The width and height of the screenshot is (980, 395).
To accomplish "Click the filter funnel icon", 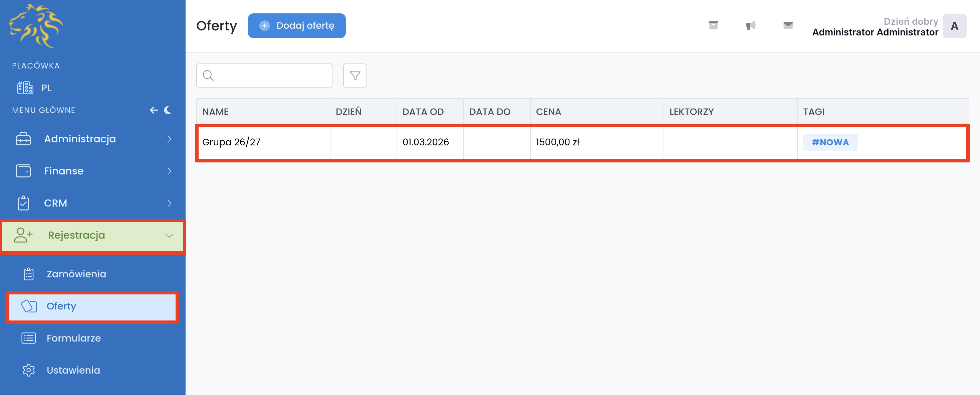I will (354, 76).
